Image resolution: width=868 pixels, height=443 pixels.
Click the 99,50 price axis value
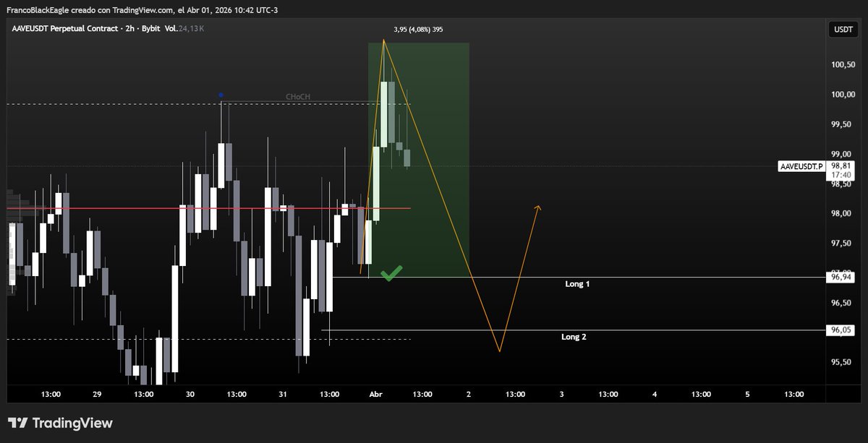click(x=842, y=124)
